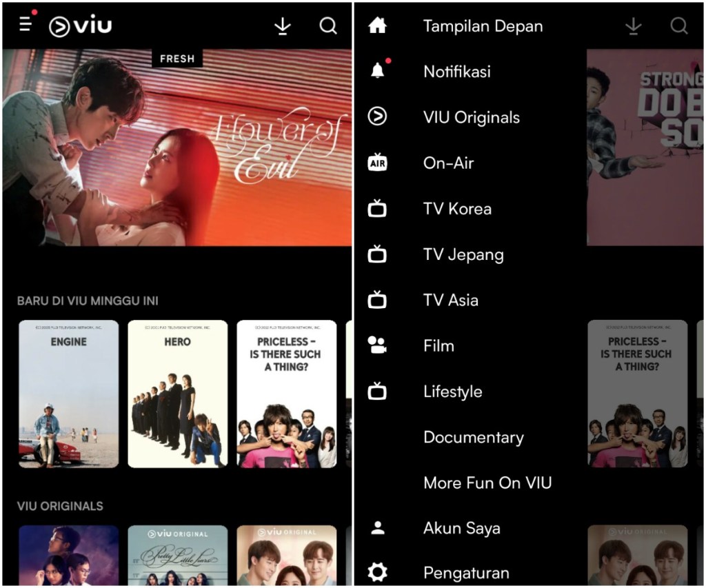This screenshot has height=588, width=706.
Task: Tap the home icon for Tampilan Depan
Action: click(x=377, y=26)
